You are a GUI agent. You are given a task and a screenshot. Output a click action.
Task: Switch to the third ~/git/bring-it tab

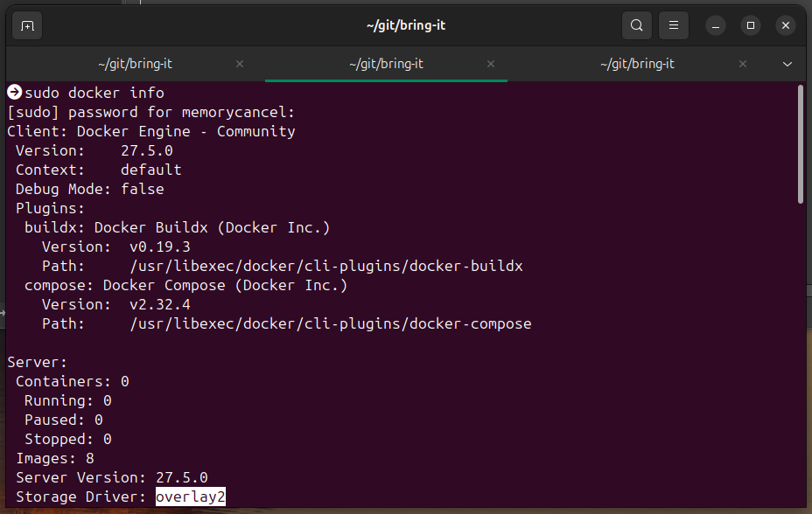pyautogui.click(x=638, y=64)
